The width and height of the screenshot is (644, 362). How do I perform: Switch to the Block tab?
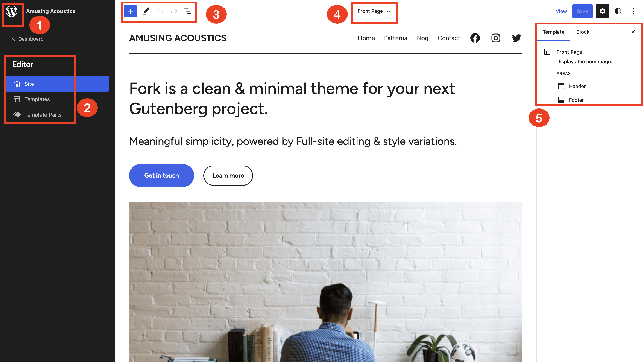point(583,32)
